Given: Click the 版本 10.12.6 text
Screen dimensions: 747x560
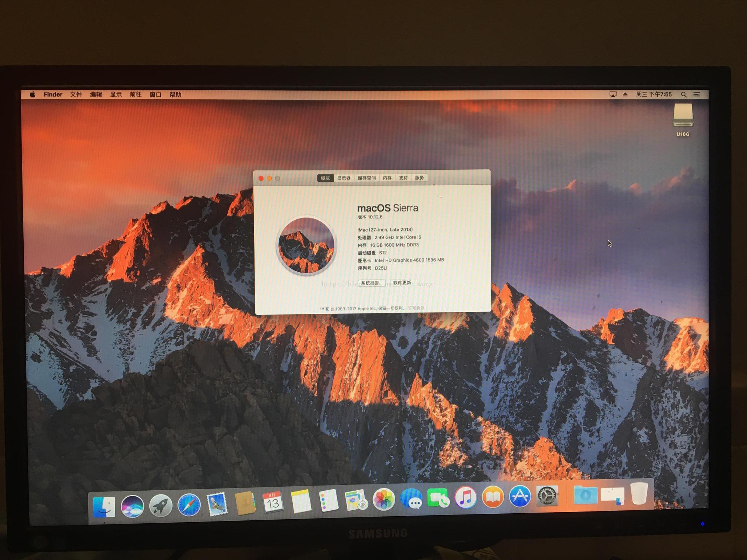Looking at the screenshot, I should click(370, 217).
